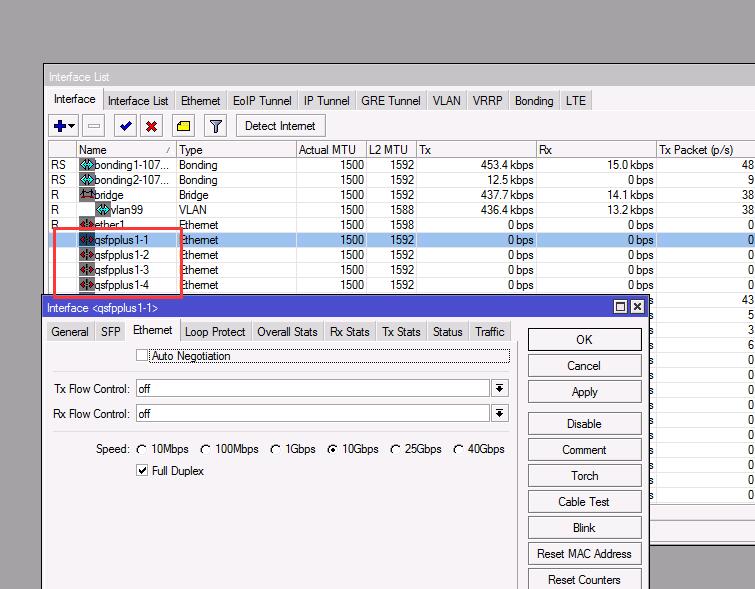Select the qsfpplus1-3 interface row name

point(122,270)
